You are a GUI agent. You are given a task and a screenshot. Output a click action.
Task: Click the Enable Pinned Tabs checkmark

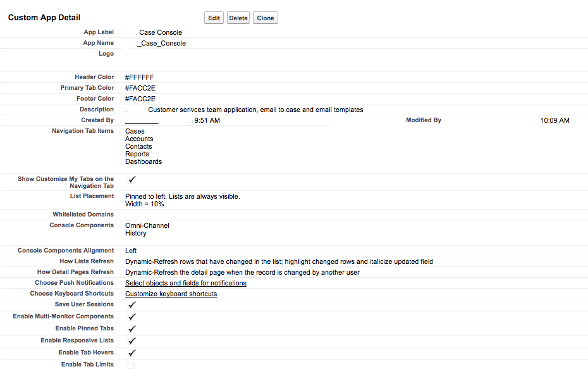point(132,329)
